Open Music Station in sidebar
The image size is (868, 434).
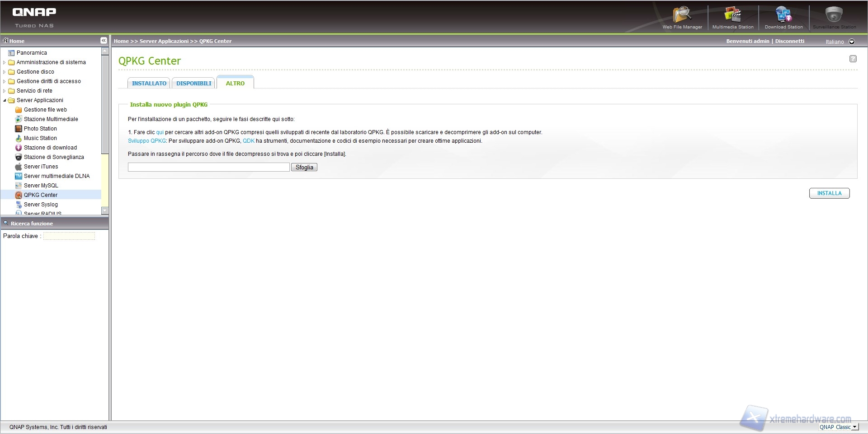click(x=40, y=138)
